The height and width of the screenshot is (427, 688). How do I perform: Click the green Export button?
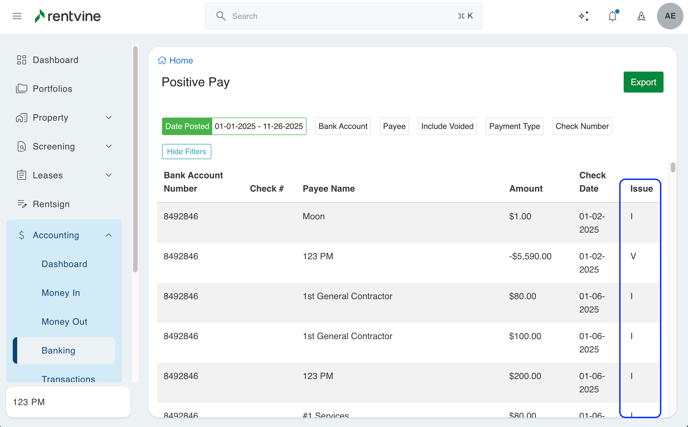[x=643, y=82]
